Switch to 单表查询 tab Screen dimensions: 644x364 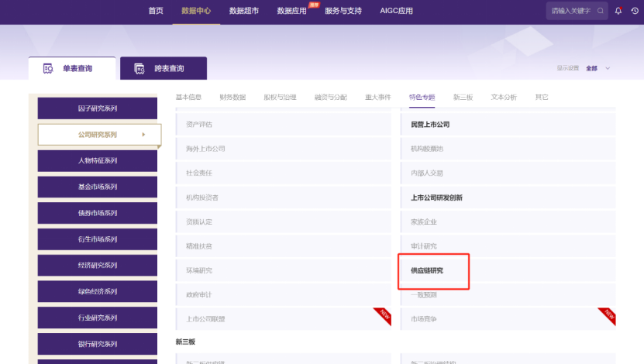click(x=72, y=68)
